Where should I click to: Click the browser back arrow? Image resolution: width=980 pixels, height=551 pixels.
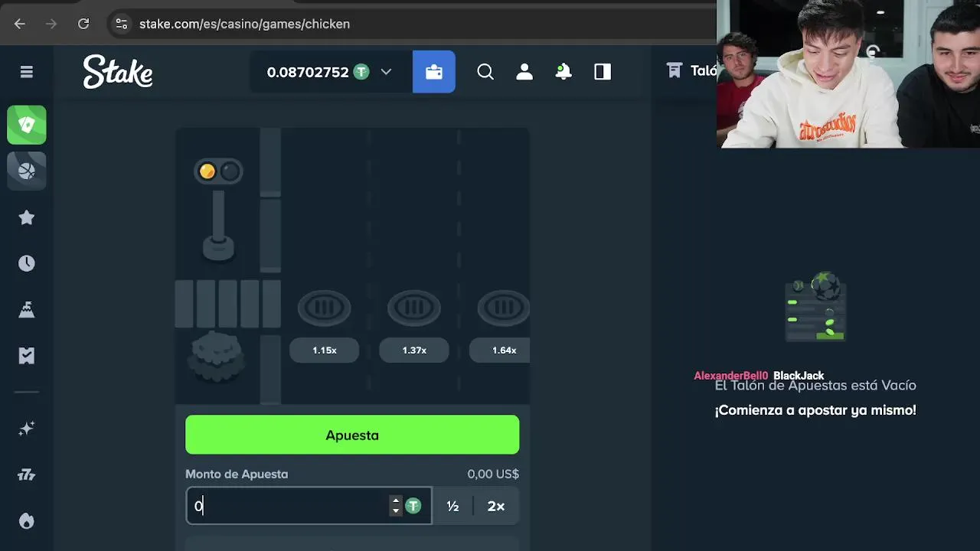20,24
